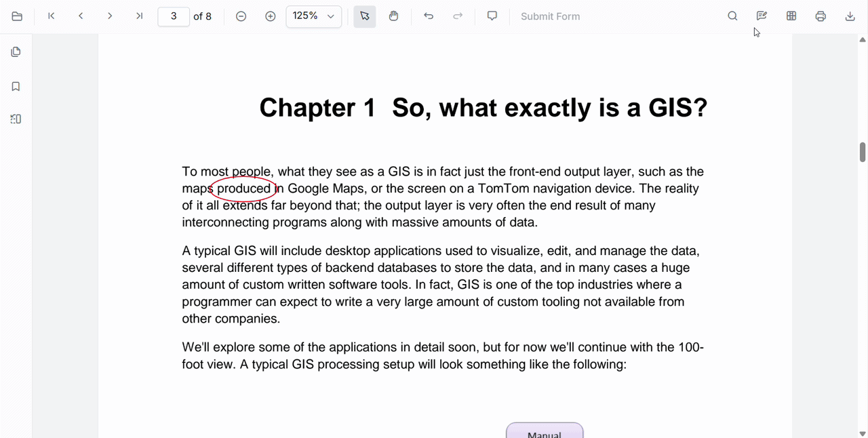The width and height of the screenshot is (868, 438).
Task: Go to next page
Action: [110, 16]
